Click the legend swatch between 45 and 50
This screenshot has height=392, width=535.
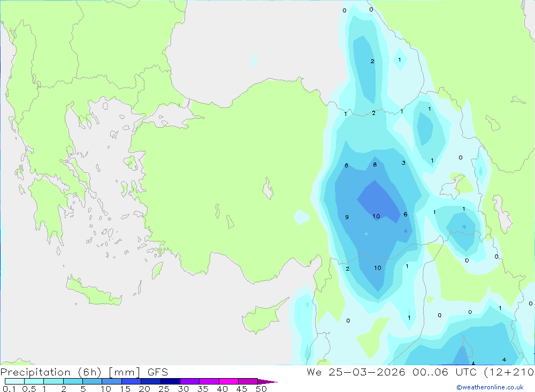click(x=248, y=381)
